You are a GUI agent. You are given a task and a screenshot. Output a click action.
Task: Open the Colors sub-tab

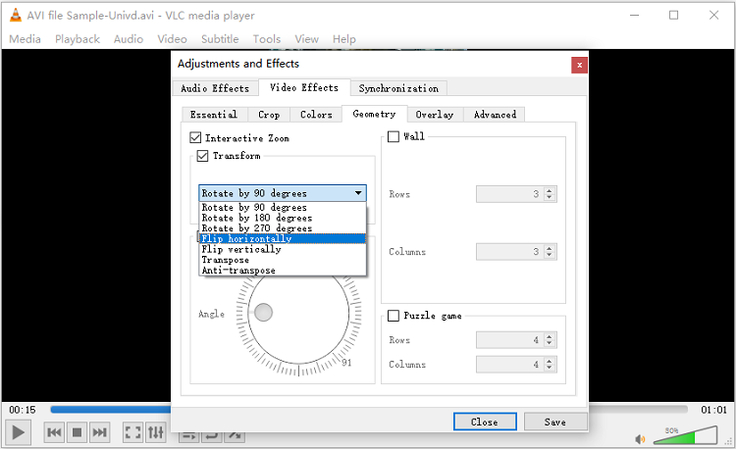(x=316, y=114)
